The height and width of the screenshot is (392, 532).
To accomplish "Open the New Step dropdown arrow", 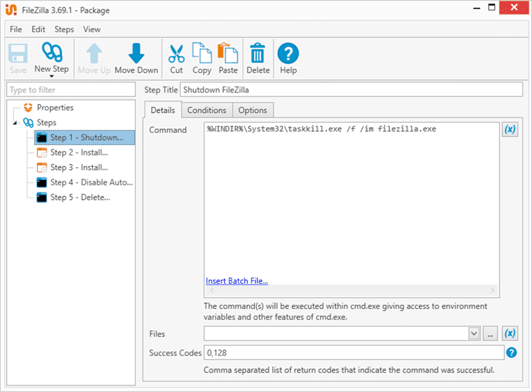I will (x=52, y=76).
